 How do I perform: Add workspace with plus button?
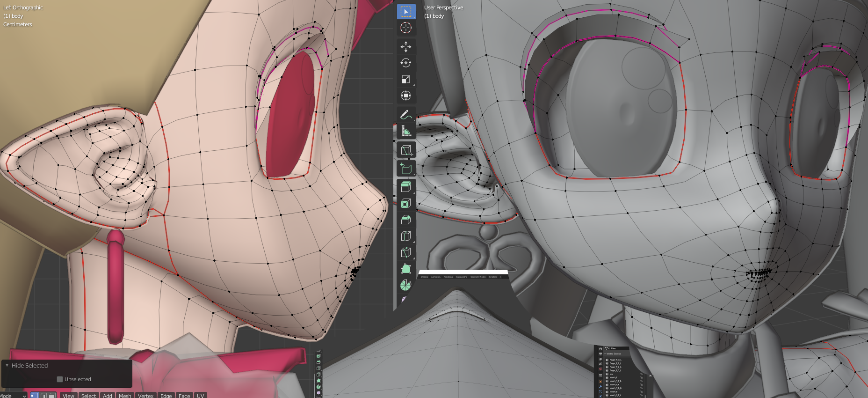coord(500,277)
